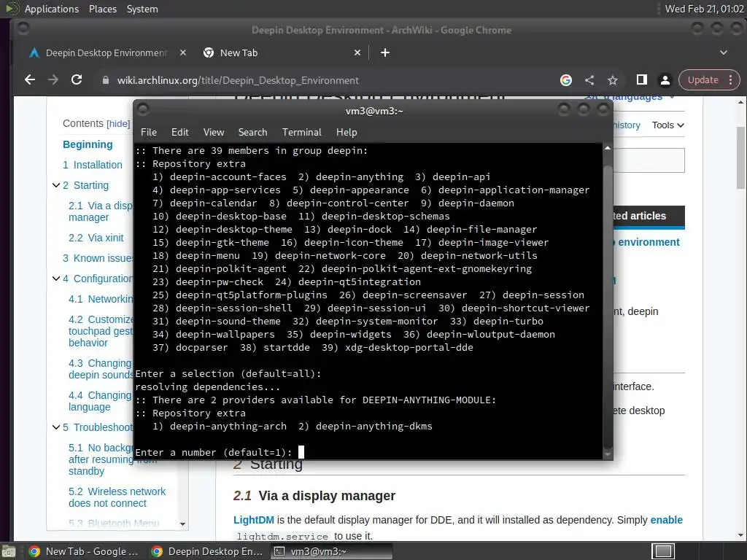Click the terminal window menu button in titlebar
The width and height of the screenshot is (747, 560).
tap(142, 111)
